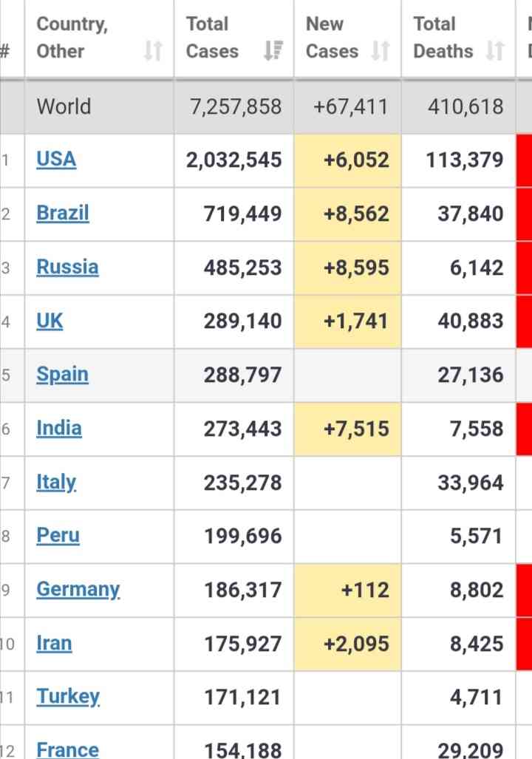The image size is (532, 759).
Task: Sort by New Cases arrows icon
Action: click(381, 50)
